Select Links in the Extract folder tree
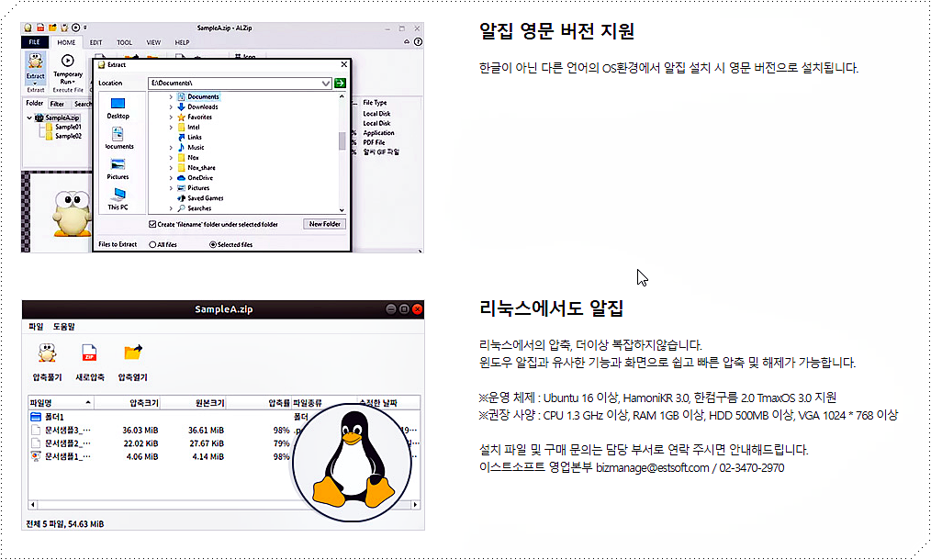This screenshot has width=931, height=560. point(189,137)
